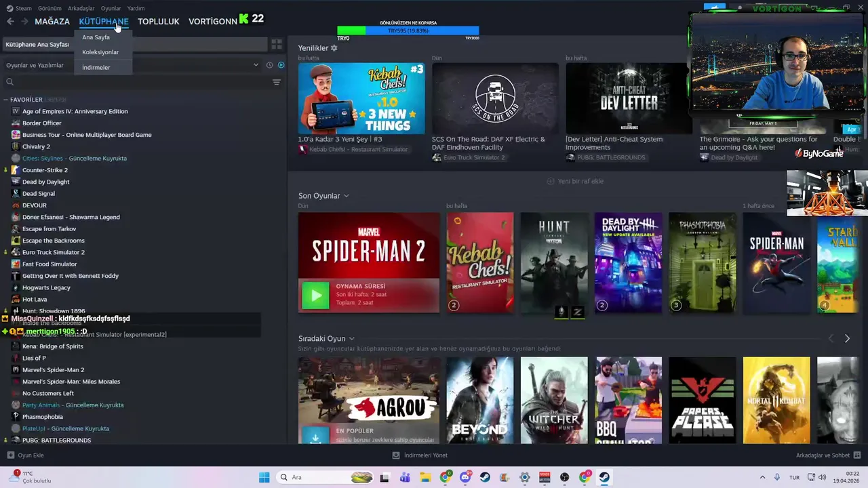This screenshot has height=488, width=868.
Task: Go back with the left arrow
Action: (10, 22)
